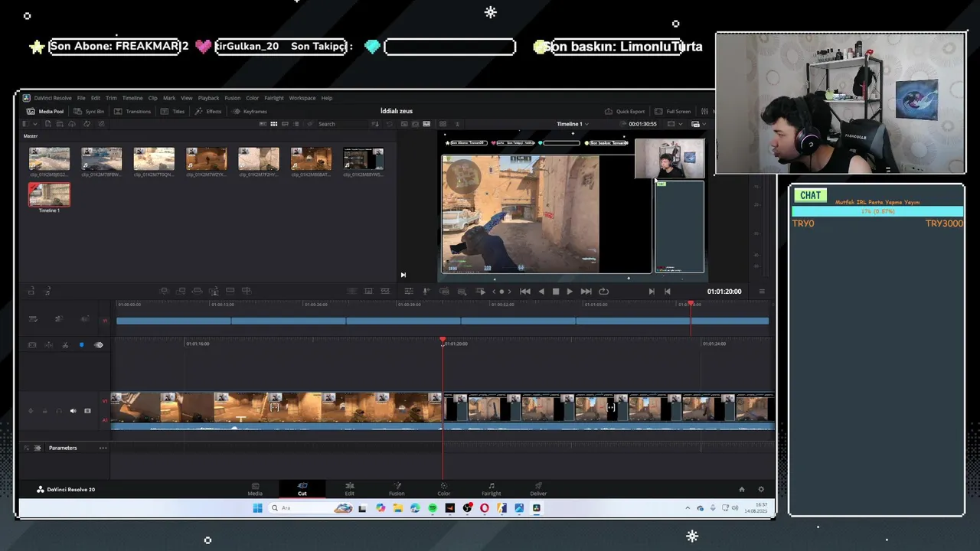Select list view in media pool

coord(296,124)
